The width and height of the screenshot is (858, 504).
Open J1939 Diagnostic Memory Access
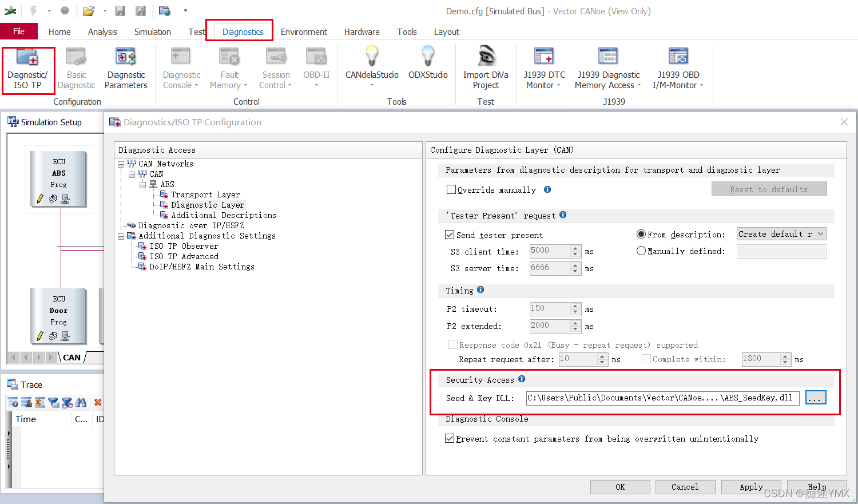[608, 70]
